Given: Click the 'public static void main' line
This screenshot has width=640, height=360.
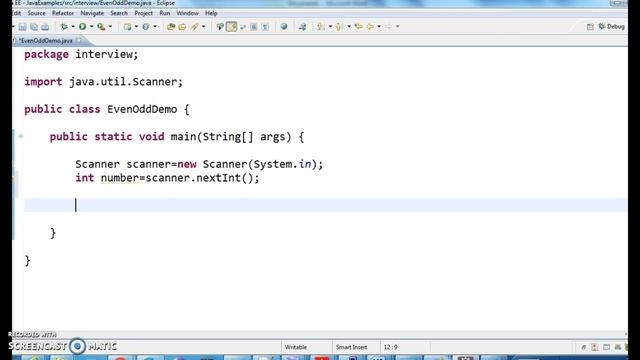Looking at the screenshot, I should (x=177, y=137).
